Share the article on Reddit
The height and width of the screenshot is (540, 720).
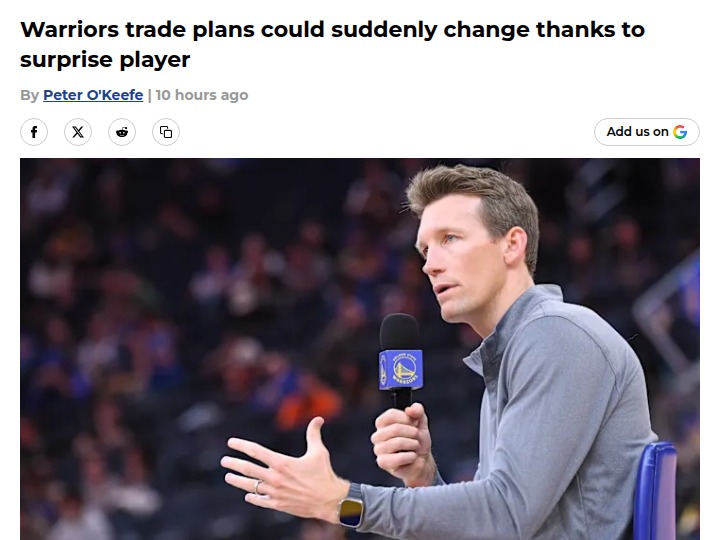pos(122,132)
